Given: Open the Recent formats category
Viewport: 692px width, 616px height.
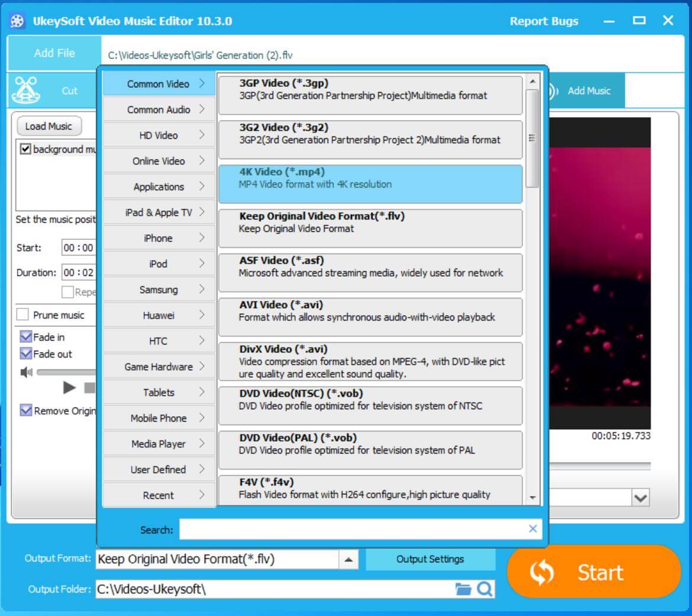Looking at the screenshot, I should point(159,495).
